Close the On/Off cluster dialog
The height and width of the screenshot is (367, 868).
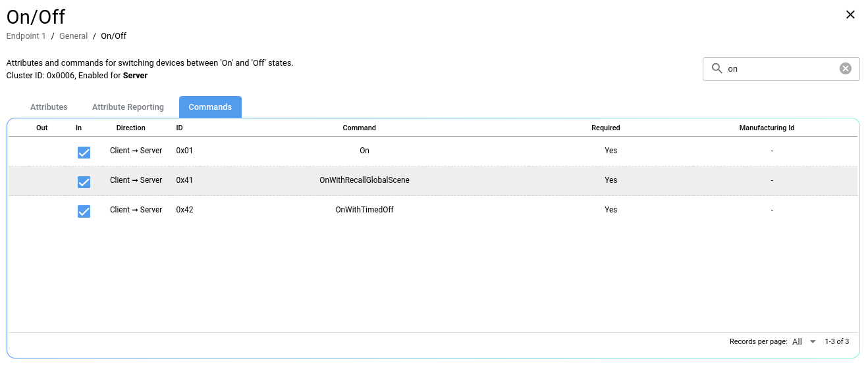(x=850, y=14)
